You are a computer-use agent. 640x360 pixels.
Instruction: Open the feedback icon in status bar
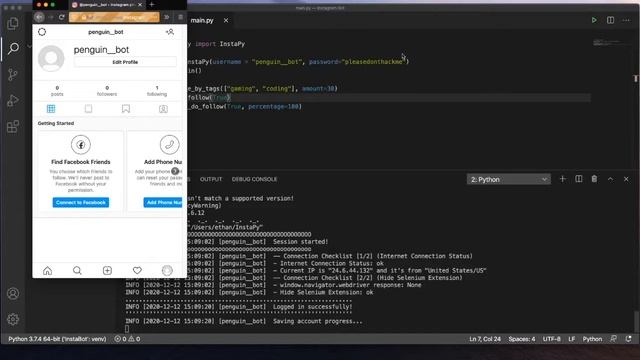[x=613, y=339]
